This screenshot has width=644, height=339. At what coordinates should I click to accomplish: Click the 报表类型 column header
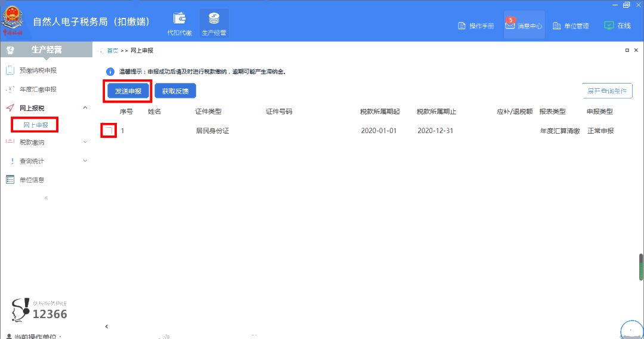click(x=552, y=112)
